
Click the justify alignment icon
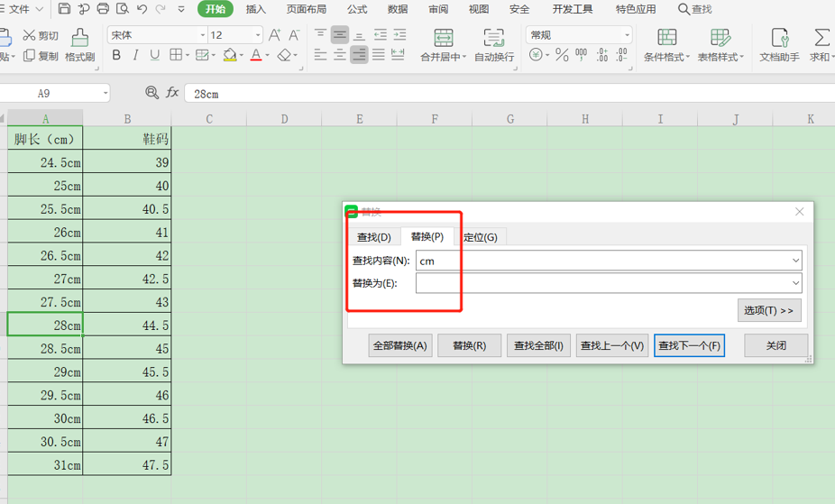379,54
